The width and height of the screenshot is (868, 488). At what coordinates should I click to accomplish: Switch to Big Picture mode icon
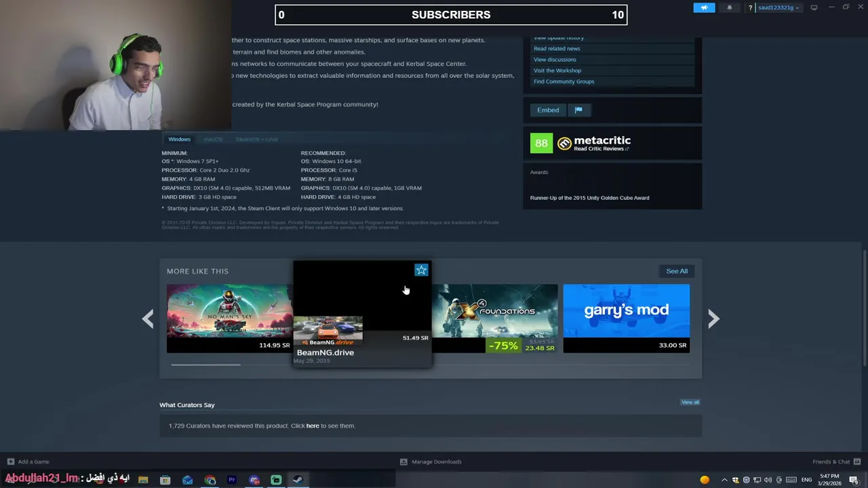click(x=814, y=7)
